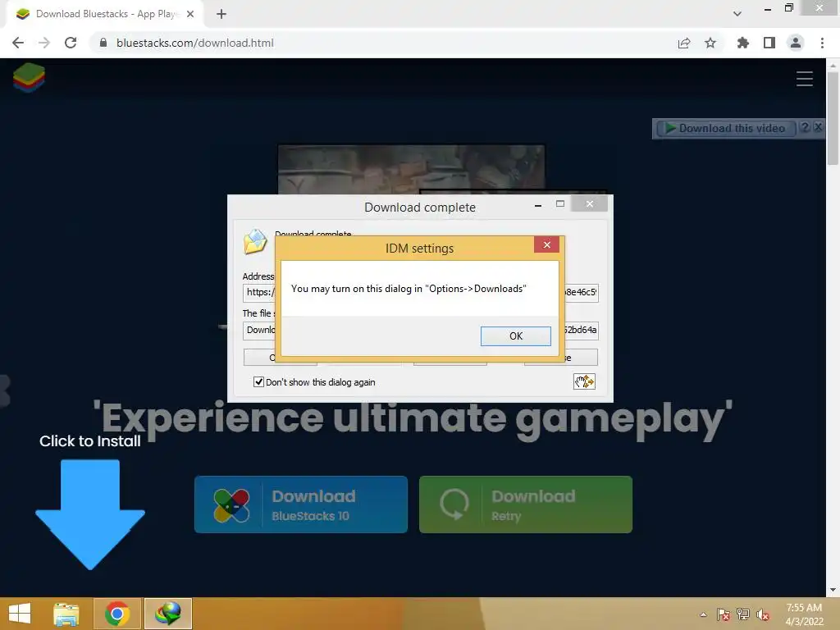
Task: Click the Download BlueStacks 10 button
Action: [x=300, y=504]
